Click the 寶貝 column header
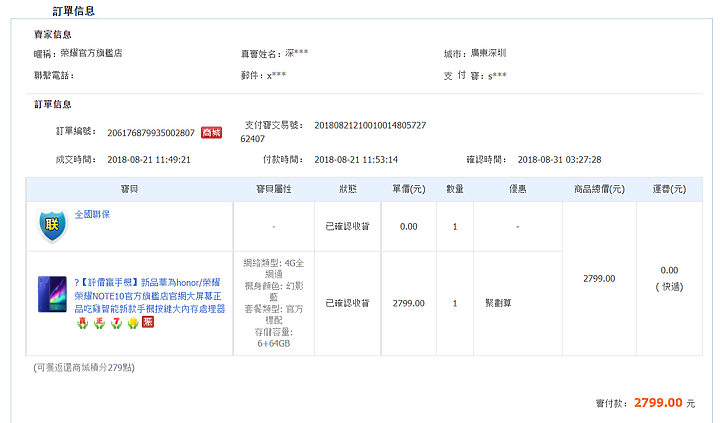 (x=129, y=189)
